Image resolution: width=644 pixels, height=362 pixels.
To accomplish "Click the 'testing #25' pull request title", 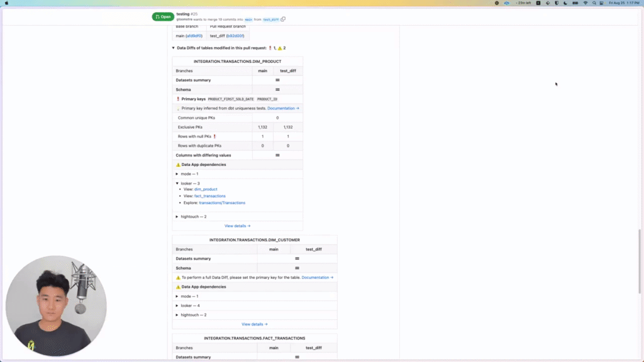I will [187, 14].
